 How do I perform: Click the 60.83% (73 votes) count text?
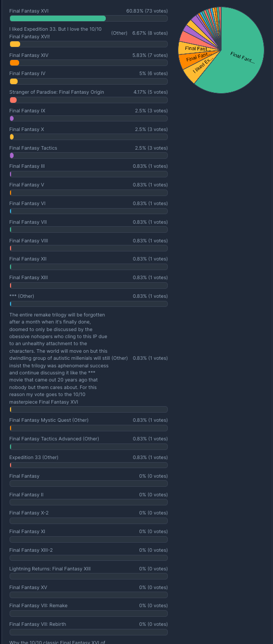point(147,11)
